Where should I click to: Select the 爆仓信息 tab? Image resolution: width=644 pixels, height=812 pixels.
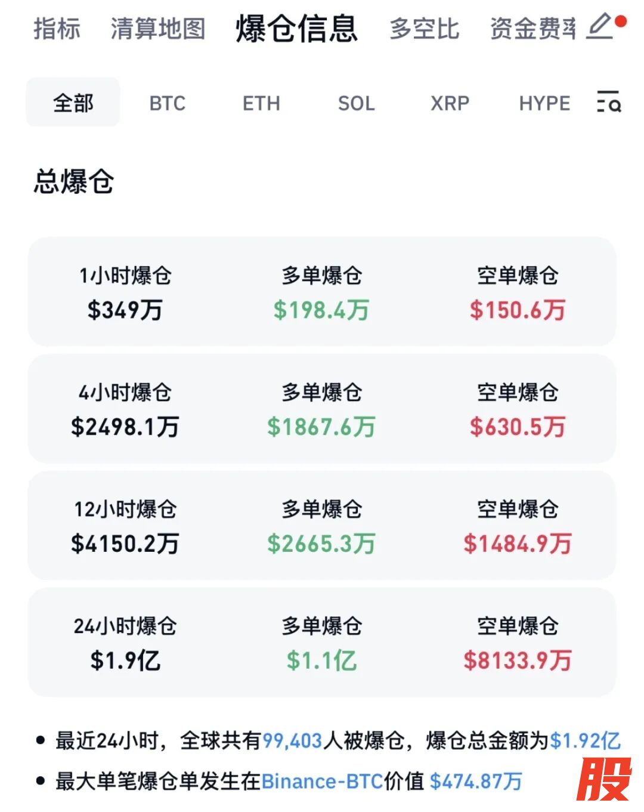pos(297,29)
